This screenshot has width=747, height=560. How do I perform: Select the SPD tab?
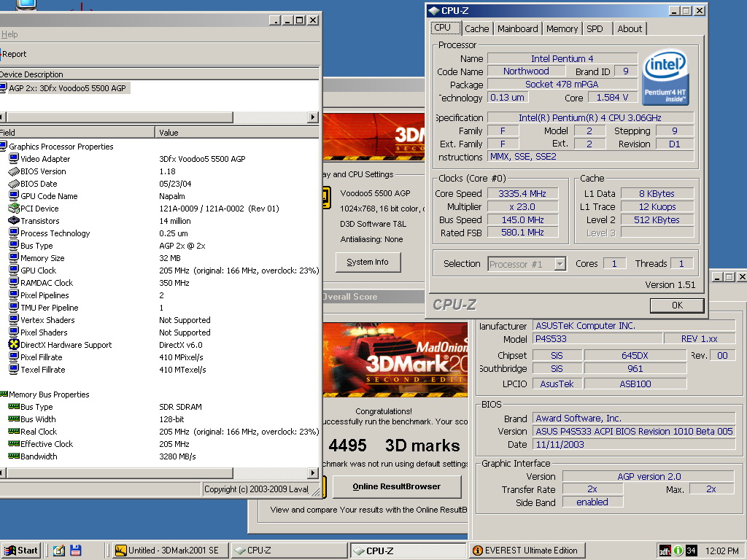click(597, 28)
